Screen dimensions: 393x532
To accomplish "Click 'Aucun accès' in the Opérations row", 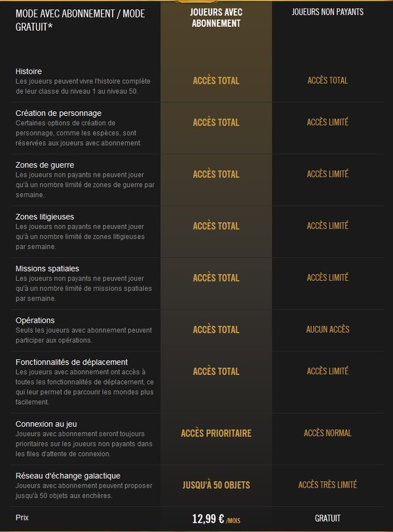I will point(327,329).
